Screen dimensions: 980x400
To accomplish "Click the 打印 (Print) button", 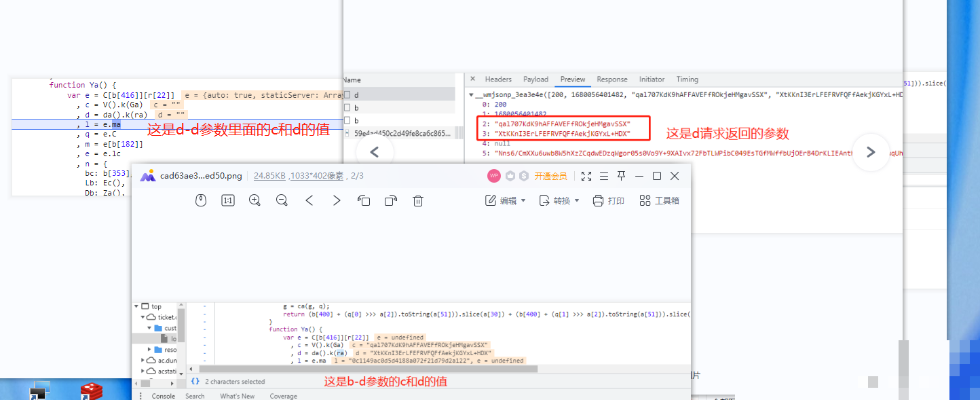I will tap(609, 200).
